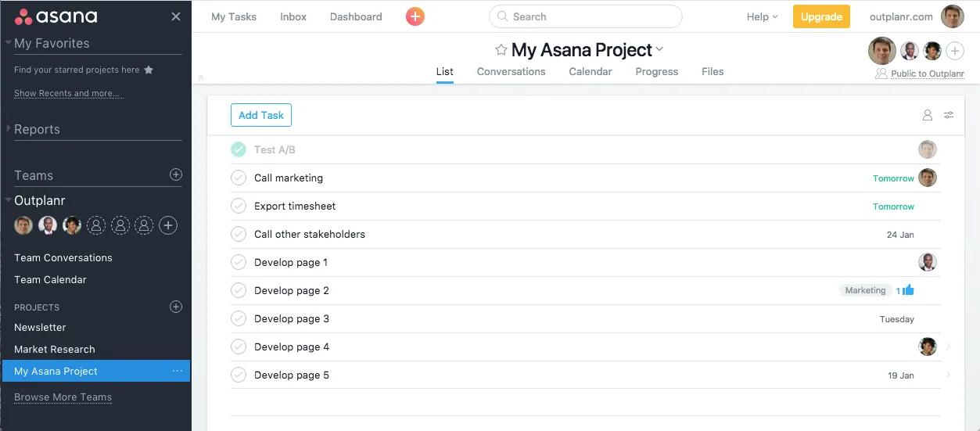The width and height of the screenshot is (980, 431).
Task: Check off Develop page 2
Action: click(239, 290)
